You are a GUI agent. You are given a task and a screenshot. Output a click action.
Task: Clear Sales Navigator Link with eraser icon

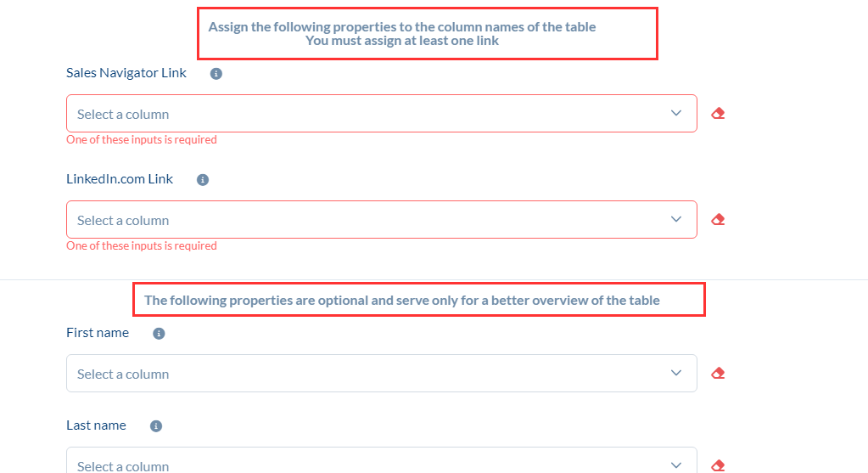[718, 114]
